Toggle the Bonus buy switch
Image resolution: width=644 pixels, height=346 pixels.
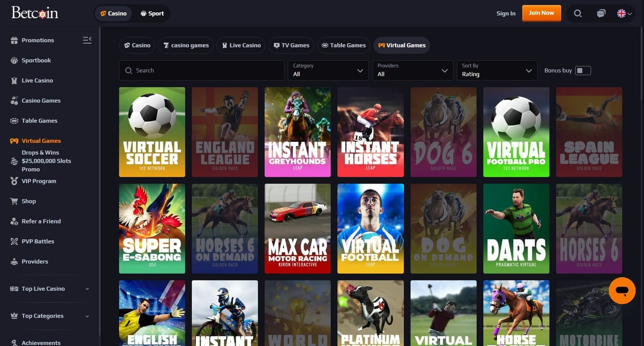583,70
